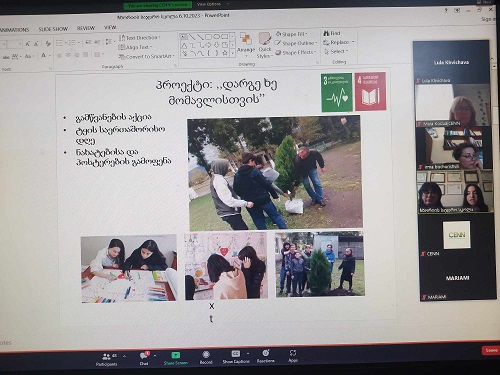Toggle Justify paragraph alignment
The image size is (500, 375).
point(86,55)
